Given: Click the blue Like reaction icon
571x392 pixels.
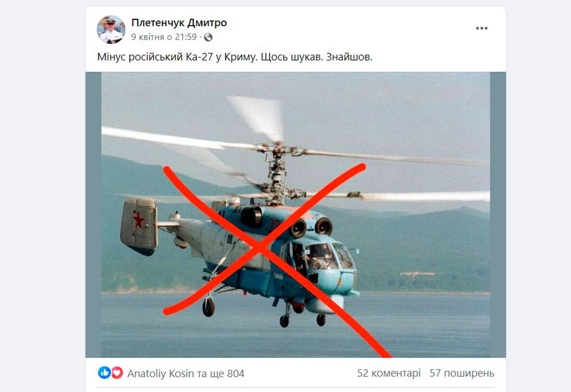Looking at the screenshot, I should (104, 373).
